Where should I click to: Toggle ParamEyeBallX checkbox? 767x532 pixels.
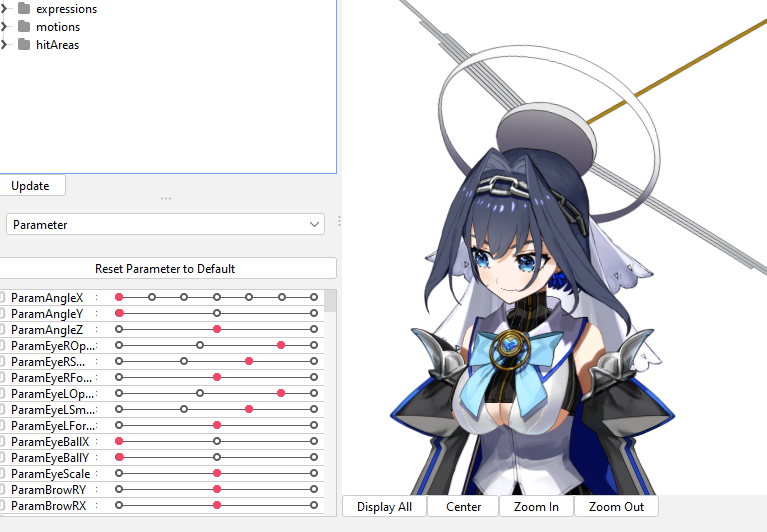[2, 442]
